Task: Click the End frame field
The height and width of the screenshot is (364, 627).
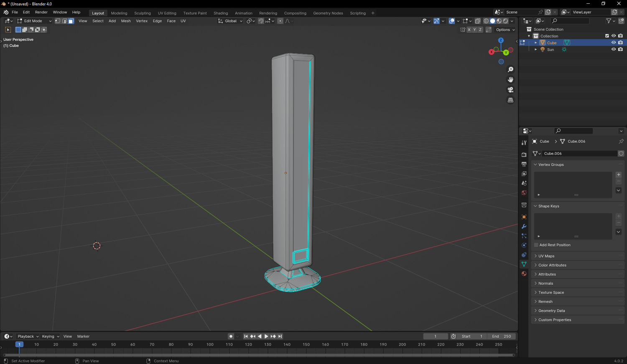Action: (x=502, y=336)
